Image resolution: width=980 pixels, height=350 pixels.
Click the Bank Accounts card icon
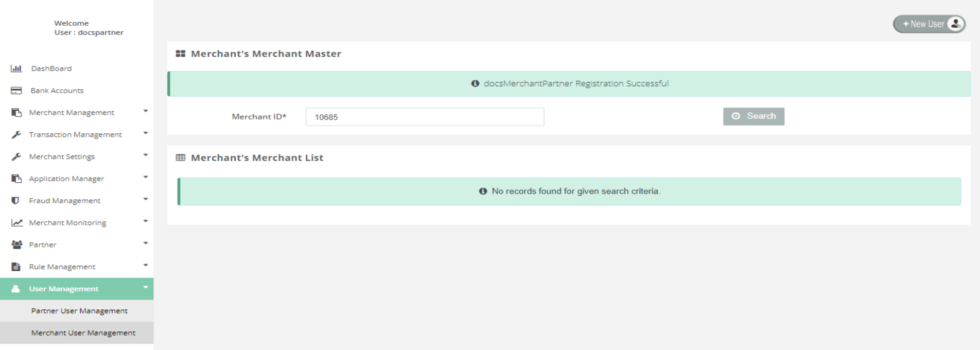point(16,91)
